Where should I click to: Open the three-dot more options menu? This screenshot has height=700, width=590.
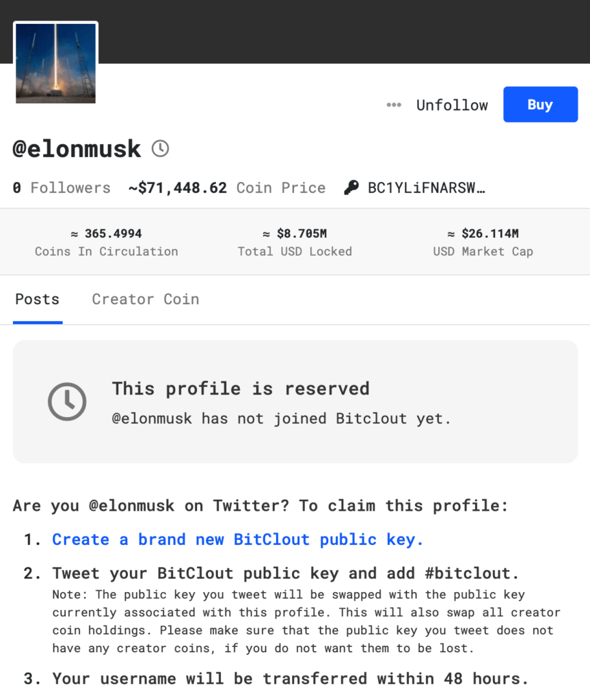click(394, 105)
